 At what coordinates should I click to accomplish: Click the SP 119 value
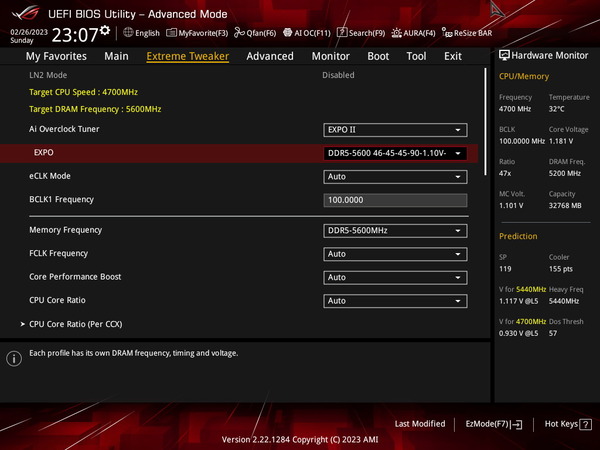tap(505, 269)
